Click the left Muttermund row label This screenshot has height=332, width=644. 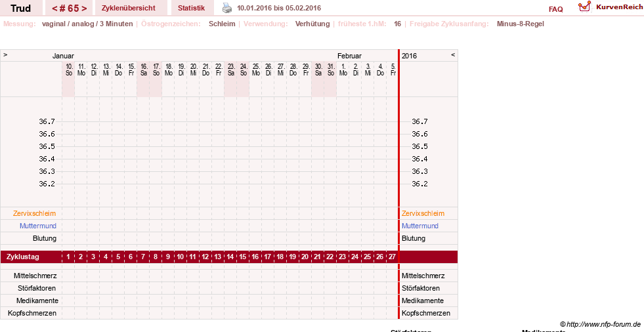click(38, 226)
